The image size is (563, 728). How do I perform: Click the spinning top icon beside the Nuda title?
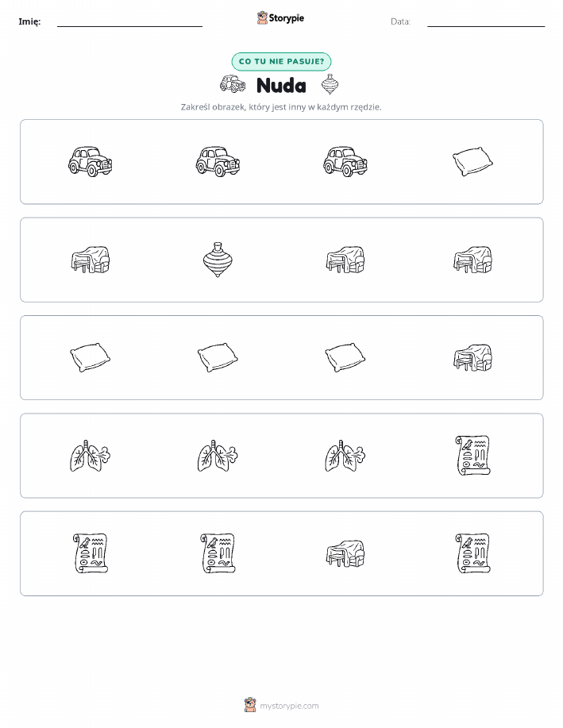click(330, 84)
